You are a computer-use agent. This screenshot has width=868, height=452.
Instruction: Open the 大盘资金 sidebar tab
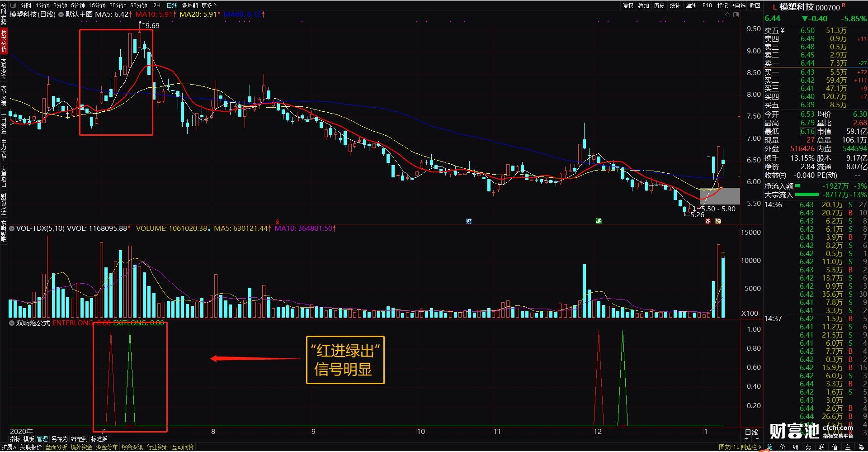click(x=4, y=68)
